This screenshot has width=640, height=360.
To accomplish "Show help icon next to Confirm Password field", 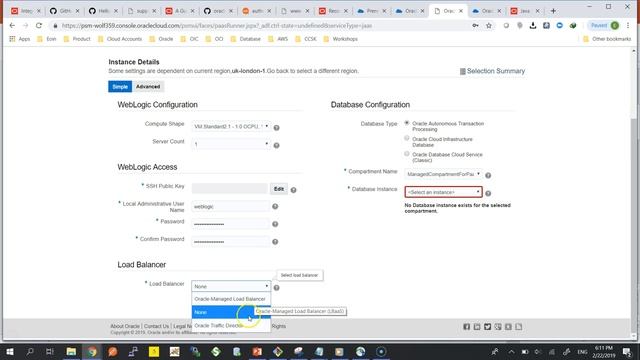I will click(275, 242).
